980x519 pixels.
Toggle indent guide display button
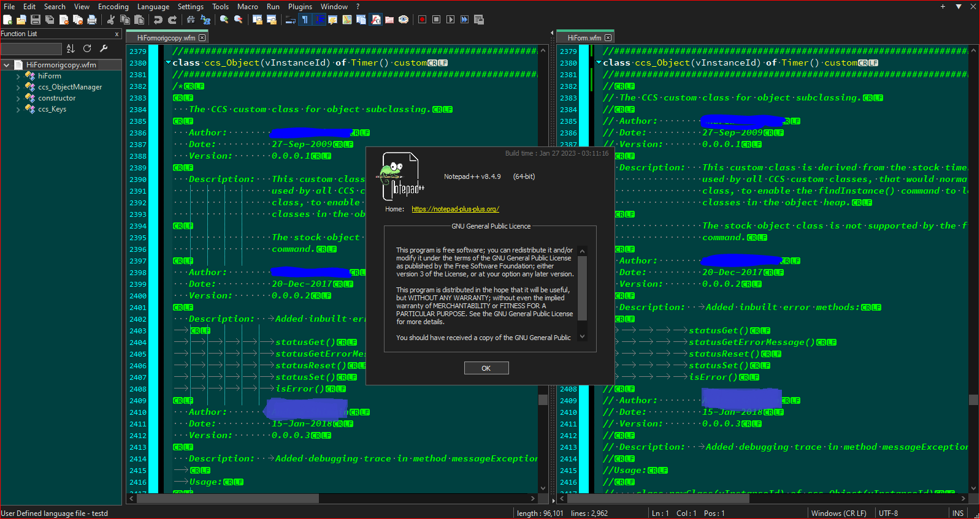click(x=318, y=20)
